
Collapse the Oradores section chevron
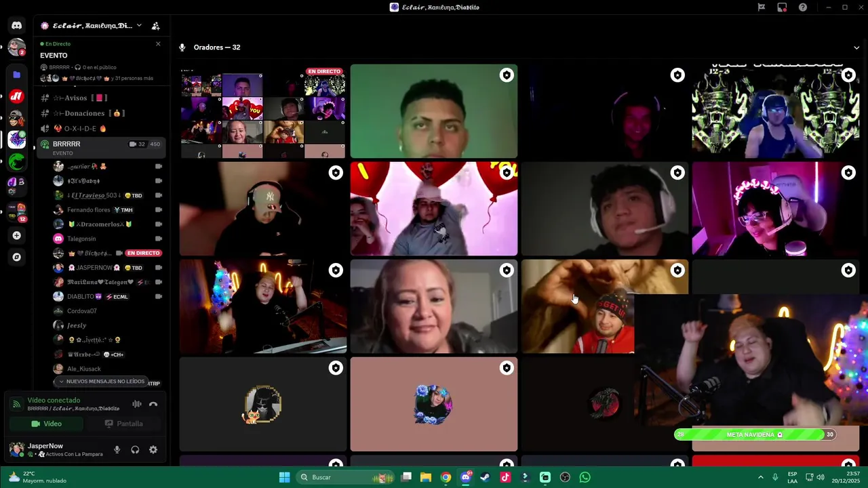click(856, 47)
